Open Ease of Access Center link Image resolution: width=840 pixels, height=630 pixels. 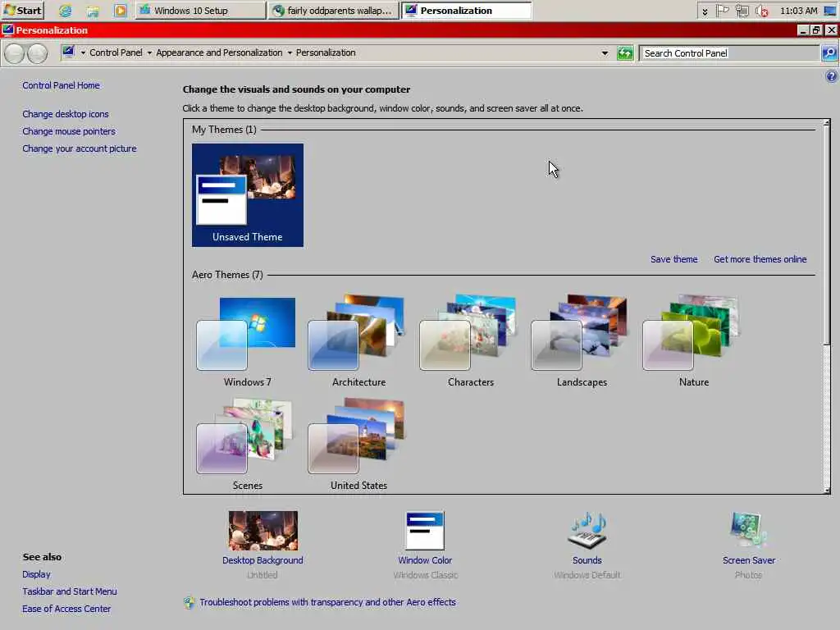click(66, 609)
